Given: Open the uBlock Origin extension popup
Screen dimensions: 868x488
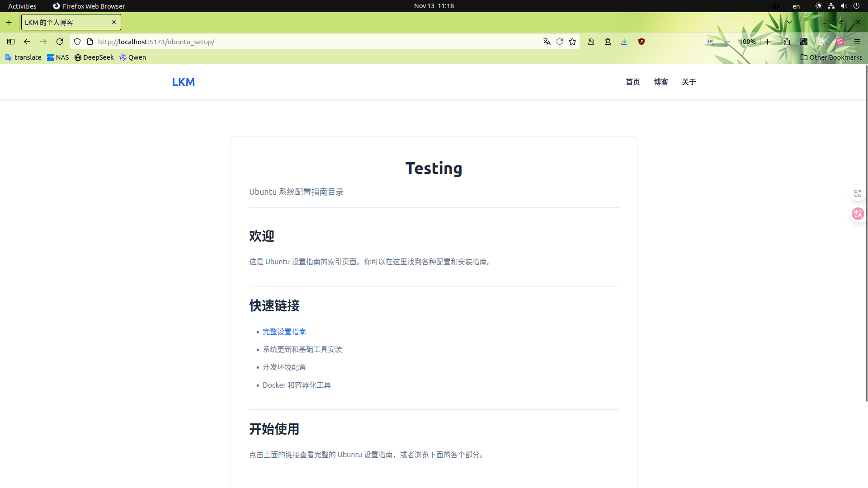Looking at the screenshot, I should click(642, 42).
